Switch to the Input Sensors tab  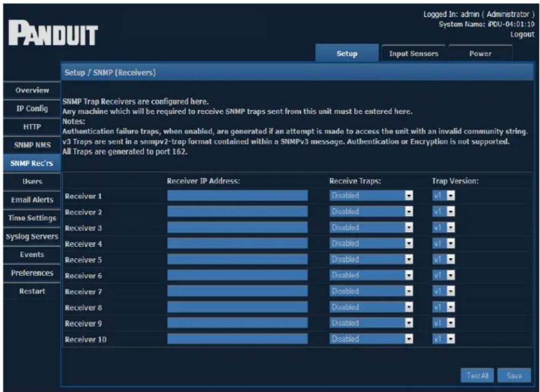[413, 54]
